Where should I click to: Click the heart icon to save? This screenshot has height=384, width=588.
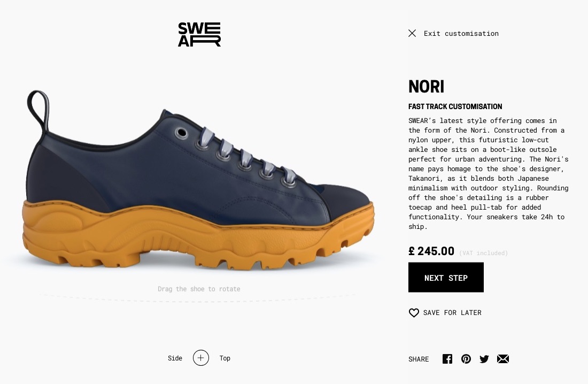tap(414, 313)
